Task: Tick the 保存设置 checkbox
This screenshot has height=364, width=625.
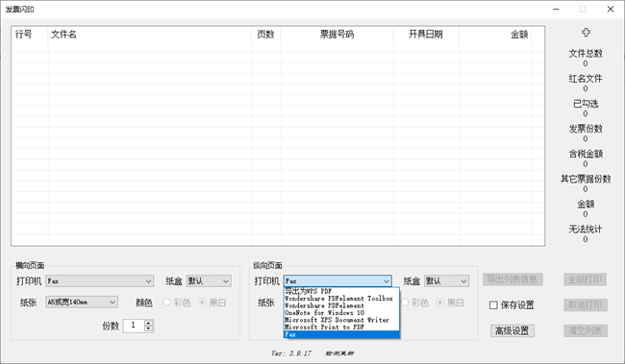Action: click(493, 305)
